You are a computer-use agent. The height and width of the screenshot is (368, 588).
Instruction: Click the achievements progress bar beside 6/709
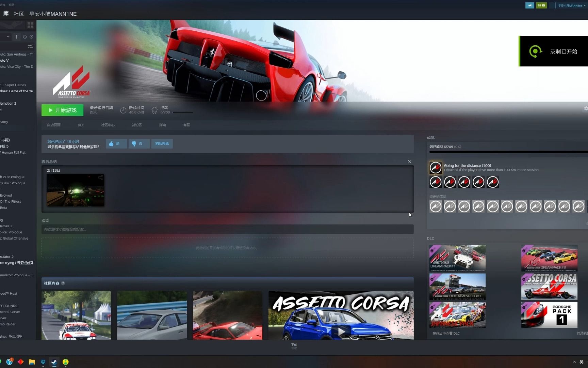[x=183, y=112]
